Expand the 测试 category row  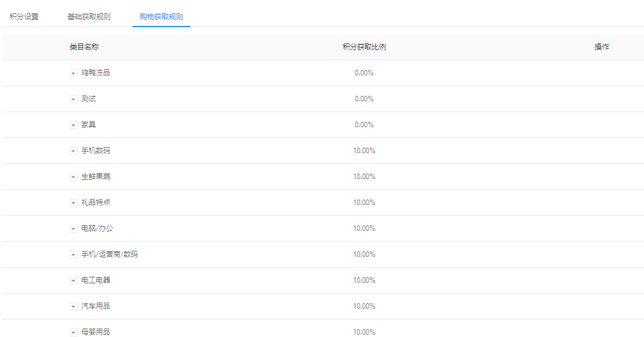tap(73, 99)
